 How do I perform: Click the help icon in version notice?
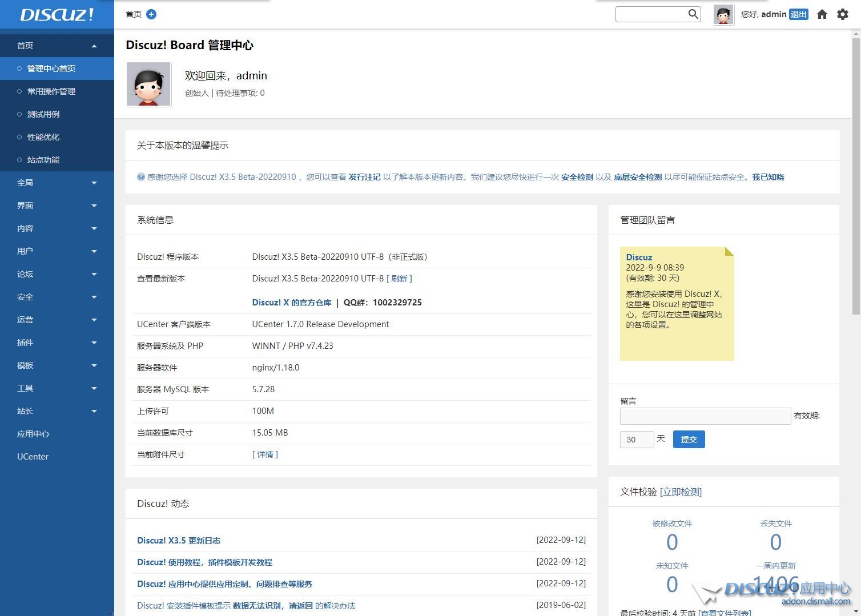coord(141,177)
